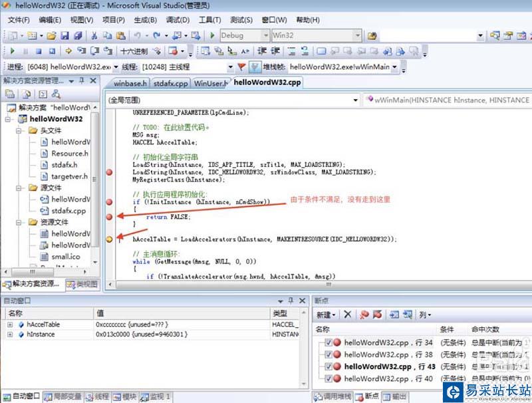
Task: Uncheck breakpoint helloWordW32.cpp 行 38
Action: click(328, 354)
